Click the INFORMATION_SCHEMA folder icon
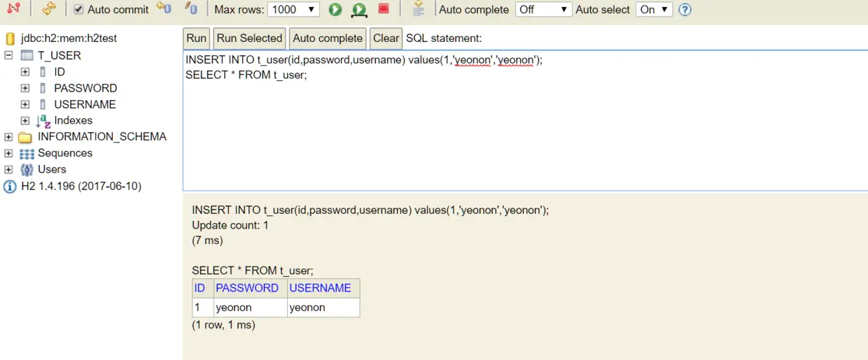The width and height of the screenshot is (868, 360). [26, 137]
